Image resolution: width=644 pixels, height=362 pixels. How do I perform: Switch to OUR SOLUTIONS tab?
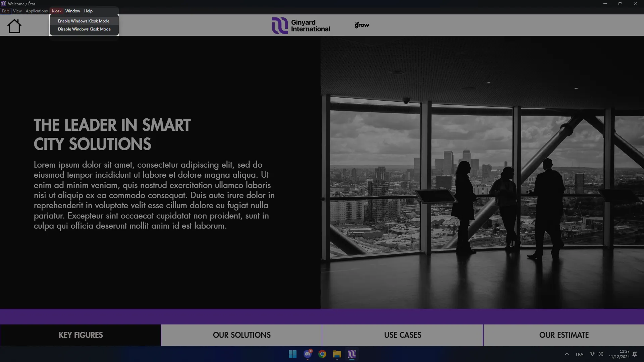pos(241,335)
